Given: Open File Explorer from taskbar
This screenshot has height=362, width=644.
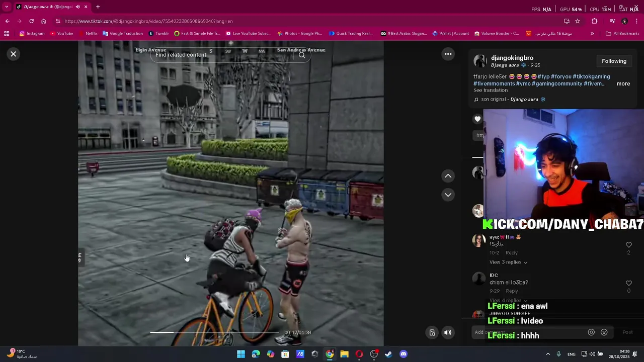Looking at the screenshot, I should click(344, 354).
